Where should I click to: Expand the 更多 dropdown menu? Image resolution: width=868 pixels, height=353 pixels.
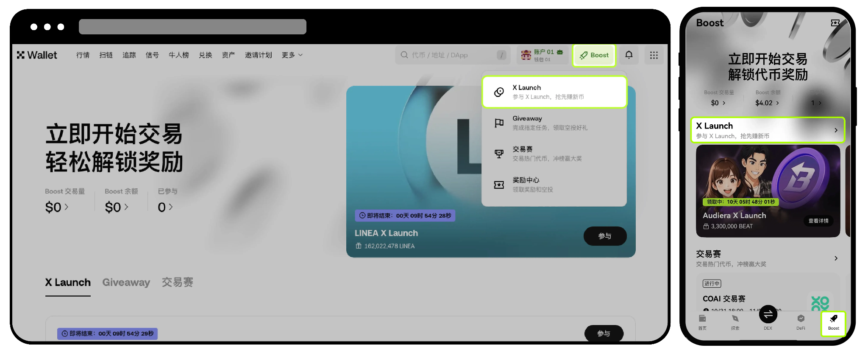pos(292,55)
